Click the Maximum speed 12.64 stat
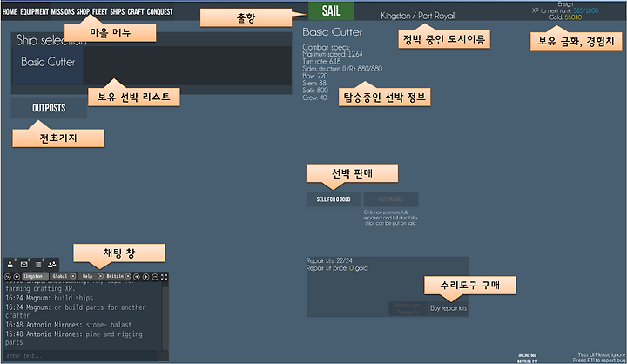Screen dimensions: 627x364 coord(333,54)
